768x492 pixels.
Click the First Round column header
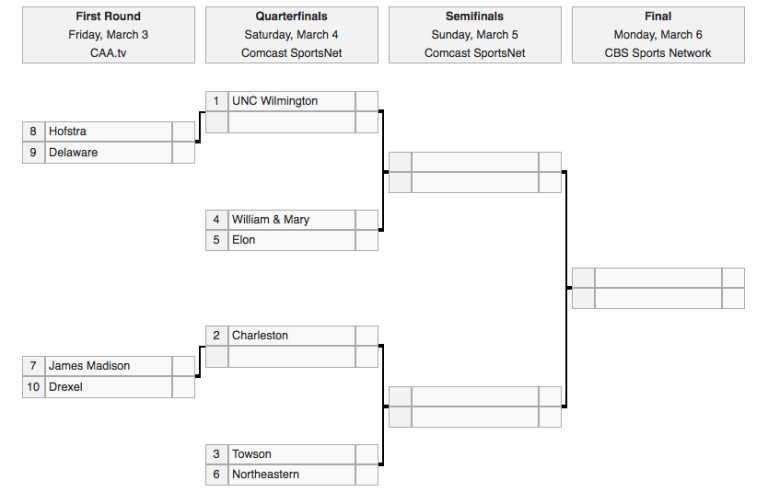[108, 17]
